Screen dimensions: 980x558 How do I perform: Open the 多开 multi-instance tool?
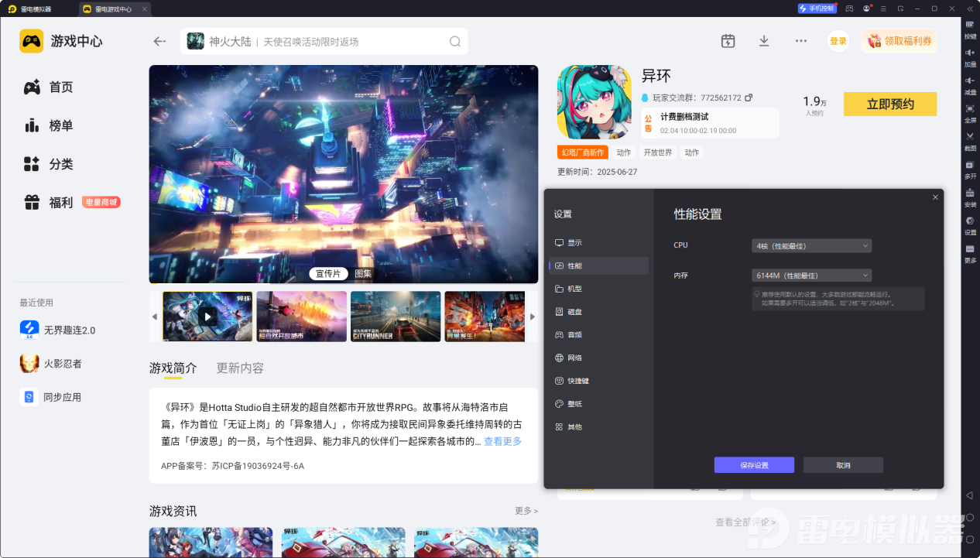pos(970,169)
